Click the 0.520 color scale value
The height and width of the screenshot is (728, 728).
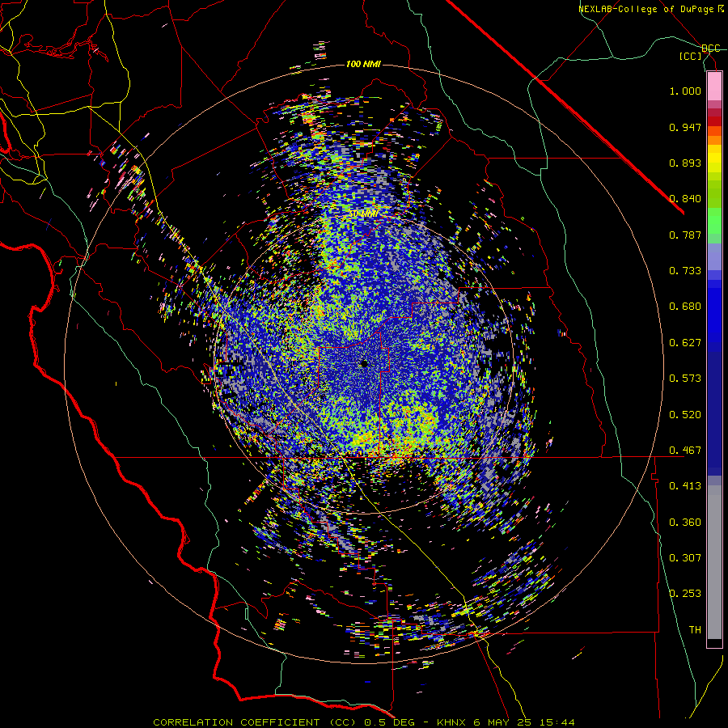coord(685,415)
